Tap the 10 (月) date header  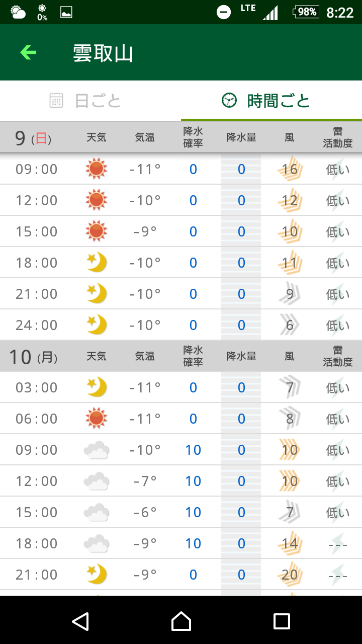(33, 357)
